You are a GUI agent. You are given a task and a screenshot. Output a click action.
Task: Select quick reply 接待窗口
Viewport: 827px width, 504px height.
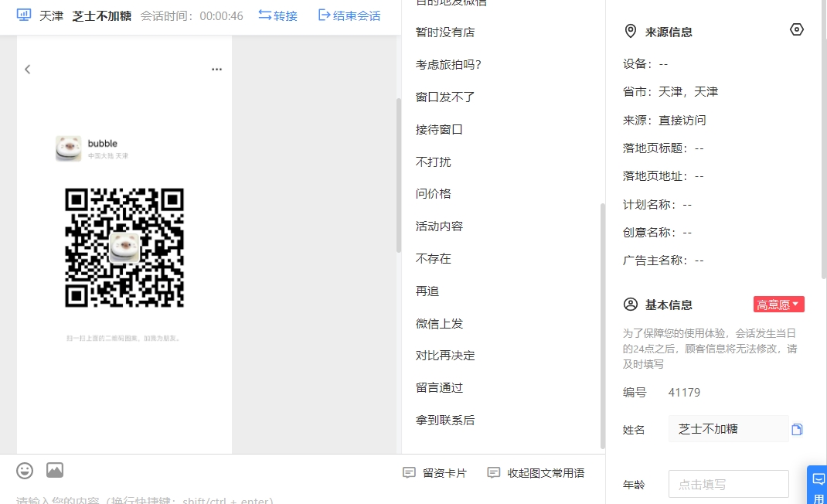[x=439, y=129]
